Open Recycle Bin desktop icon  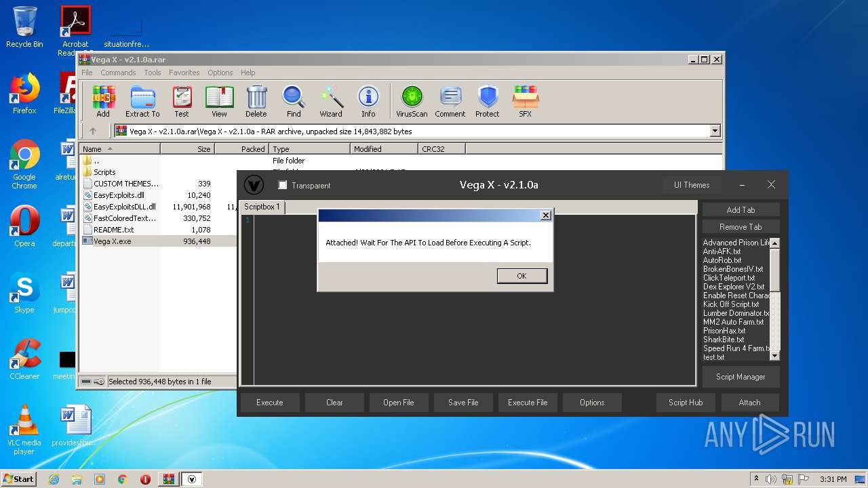click(x=24, y=27)
